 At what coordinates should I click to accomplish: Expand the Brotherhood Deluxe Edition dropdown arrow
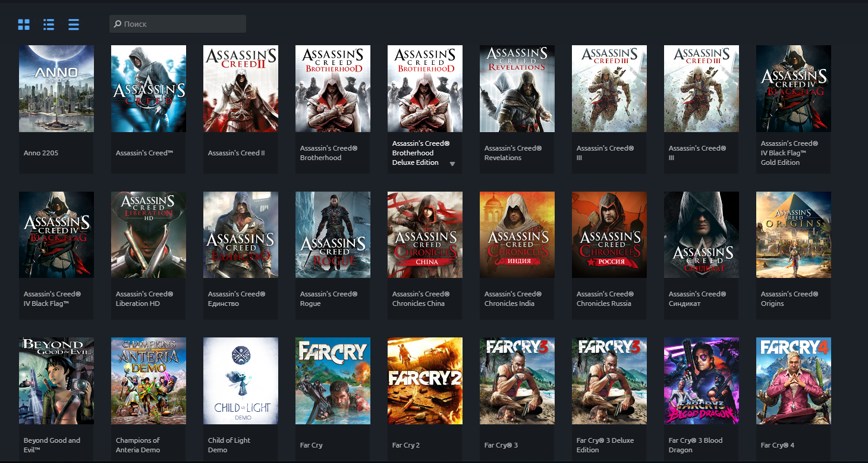tap(452, 164)
